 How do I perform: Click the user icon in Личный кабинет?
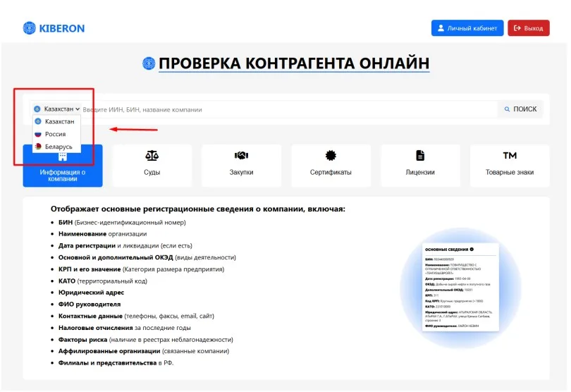(441, 28)
